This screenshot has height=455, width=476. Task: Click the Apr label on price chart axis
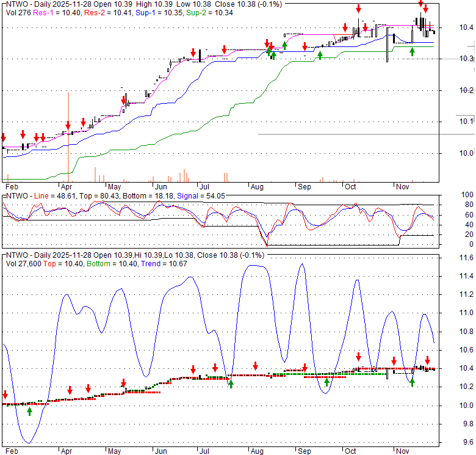67,186
